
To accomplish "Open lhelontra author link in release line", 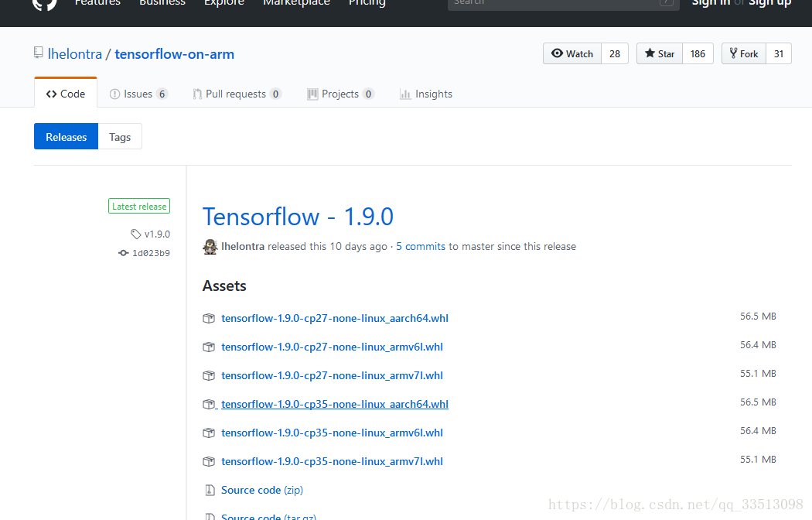I will click(x=242, y=247).
